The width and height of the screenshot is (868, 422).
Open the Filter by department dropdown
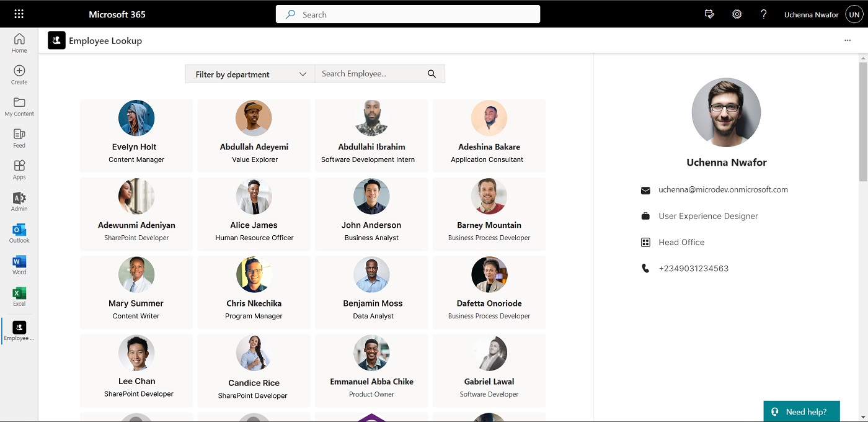click(250, 74)
